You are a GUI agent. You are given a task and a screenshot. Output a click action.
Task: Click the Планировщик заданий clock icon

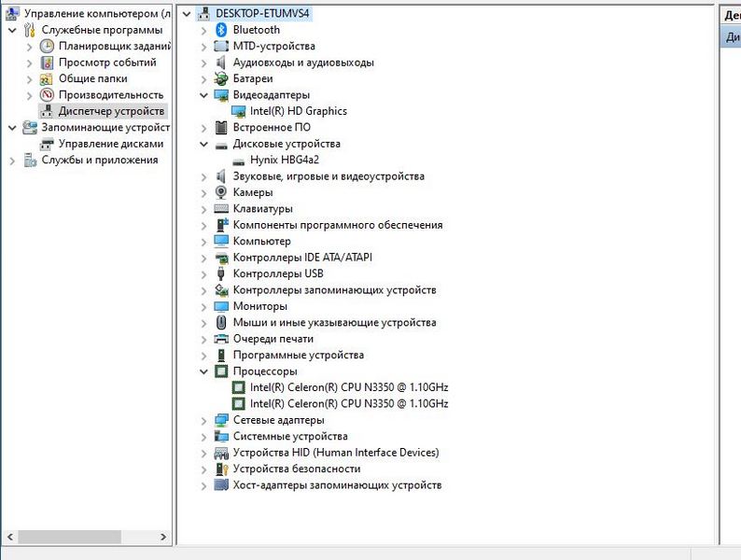point(47,46)
